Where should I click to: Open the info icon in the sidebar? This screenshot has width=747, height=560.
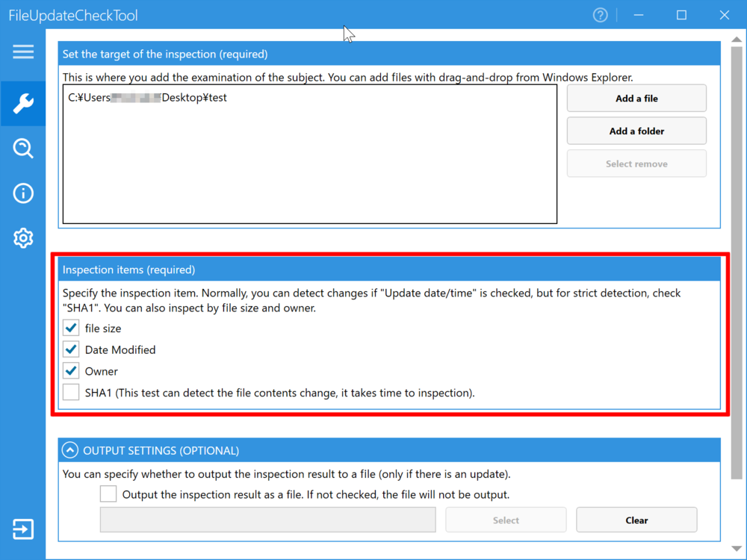[23, 193]
